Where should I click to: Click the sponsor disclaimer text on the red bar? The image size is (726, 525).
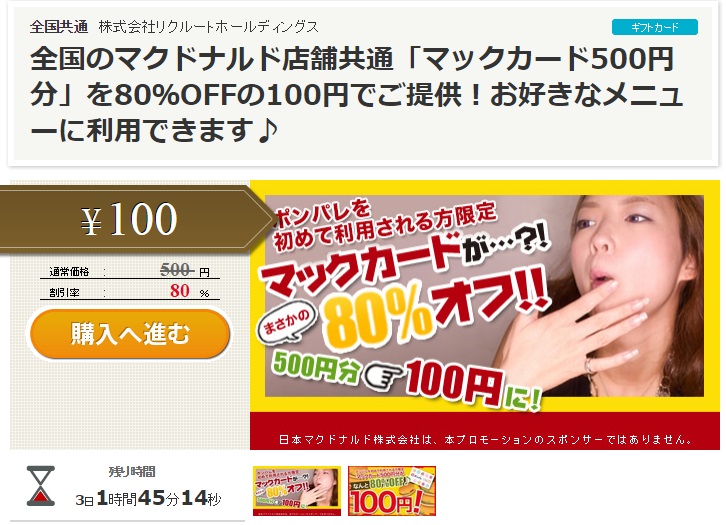tap(485, 439)
